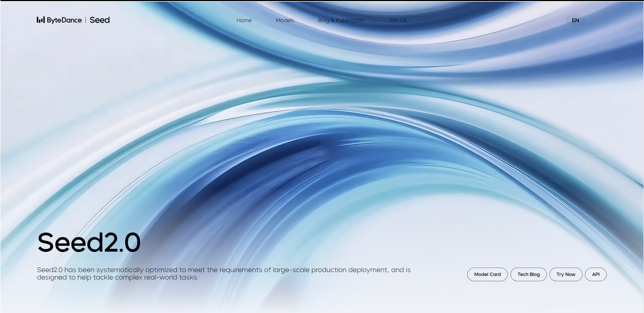Select the EN language option
The width and height of the screenshot is (644, 313).
[575, 20]
